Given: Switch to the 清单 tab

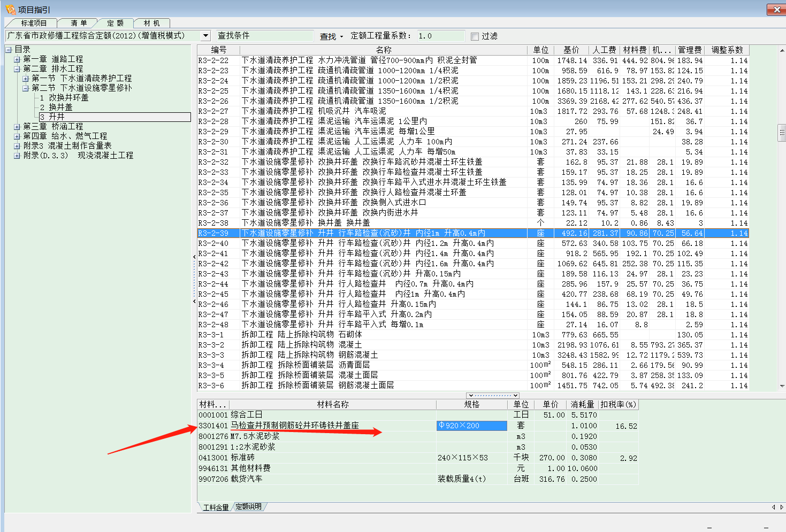Looking at the screenshot, I should (x=79, y=23).
